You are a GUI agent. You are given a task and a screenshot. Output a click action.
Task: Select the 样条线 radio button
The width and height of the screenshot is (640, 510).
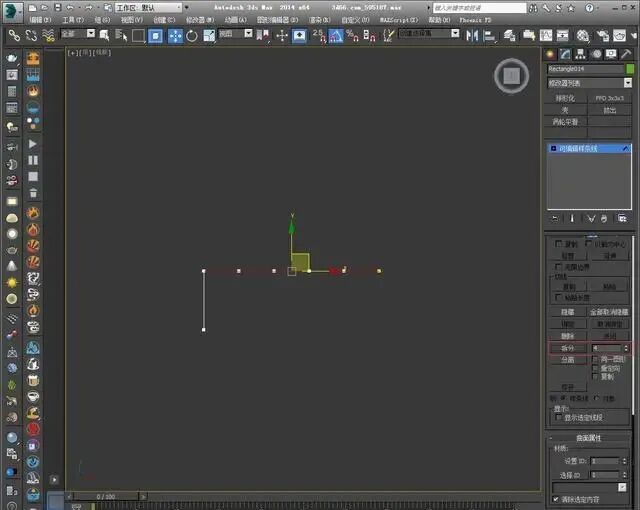coord(564,398)
